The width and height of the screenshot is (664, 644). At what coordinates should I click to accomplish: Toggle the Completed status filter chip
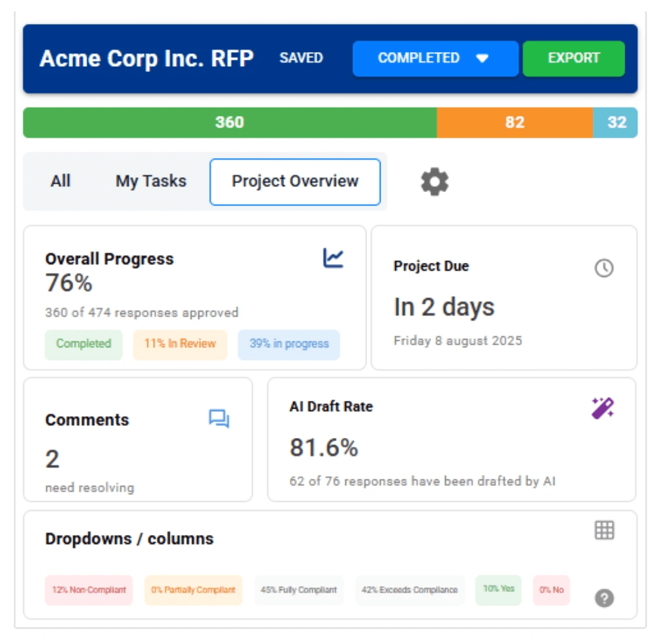click(83, 344)
